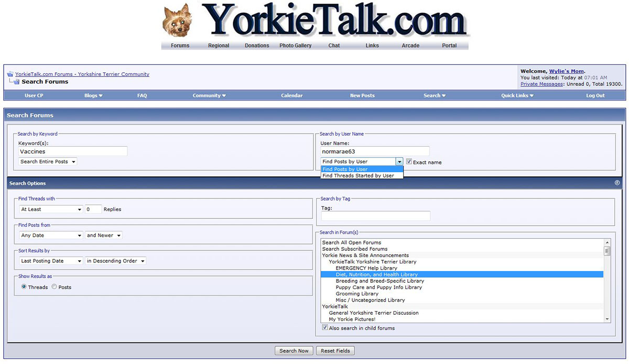Select the Threads radio button
This screenshot has width=629, height=364.
pyautogui.click(x=24, y=287)
